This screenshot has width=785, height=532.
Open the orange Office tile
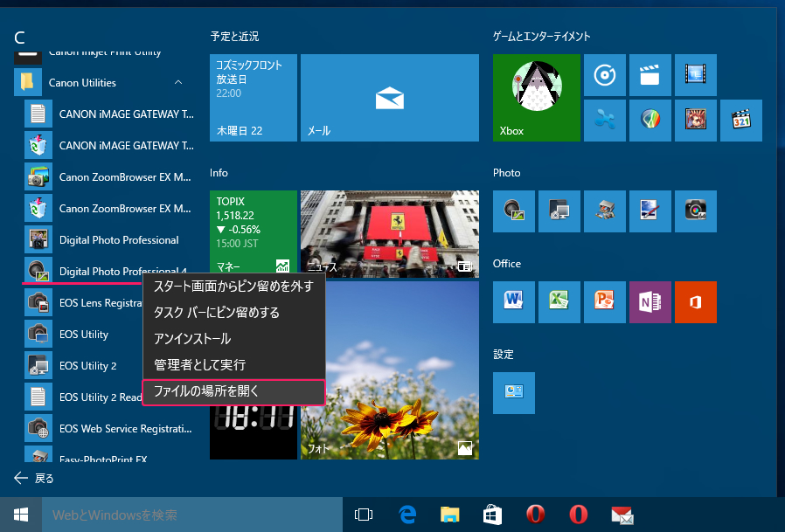(x=695, y=301)
